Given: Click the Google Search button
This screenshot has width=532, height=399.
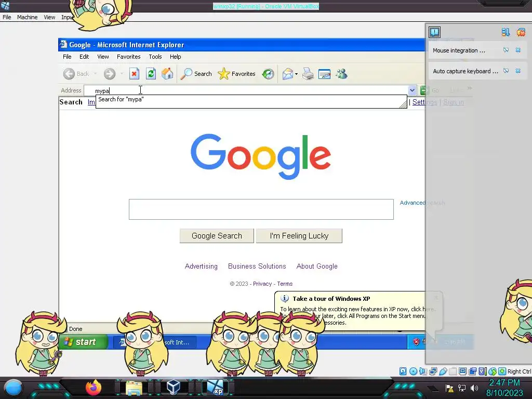Looking at the screenshot, I should [x=217, y=236].
